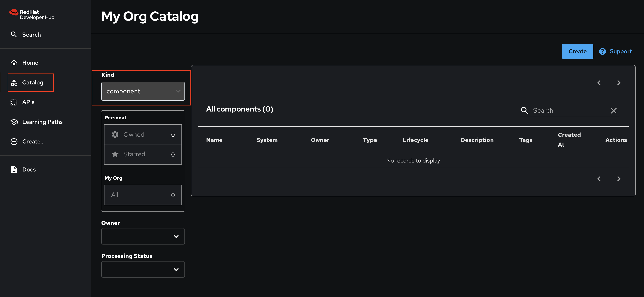This screenshot has height=297, width=644.
Task: Click the next page arrow button
Action: click(x=619, y=82)
